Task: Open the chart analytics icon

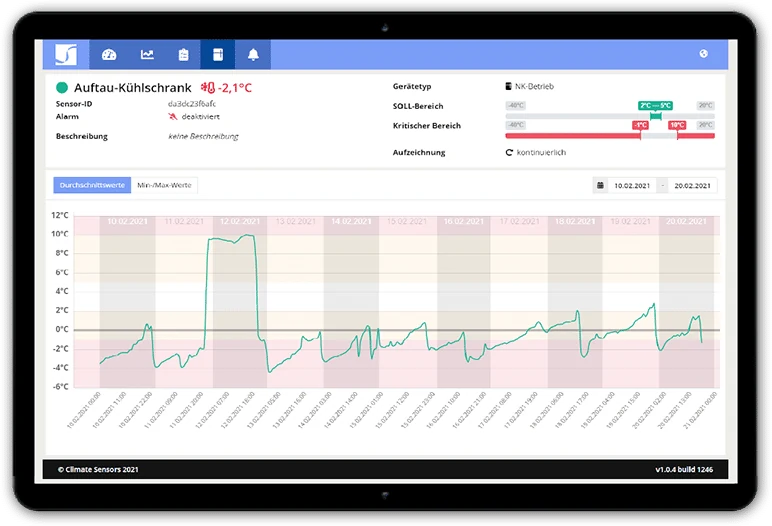Action: pyautogui.click(x=147, y=55)
